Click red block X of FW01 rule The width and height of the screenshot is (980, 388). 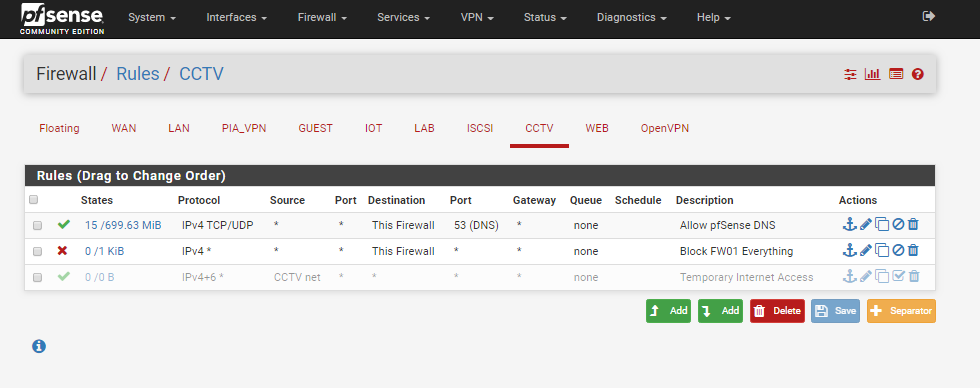[x=62, y=251]
